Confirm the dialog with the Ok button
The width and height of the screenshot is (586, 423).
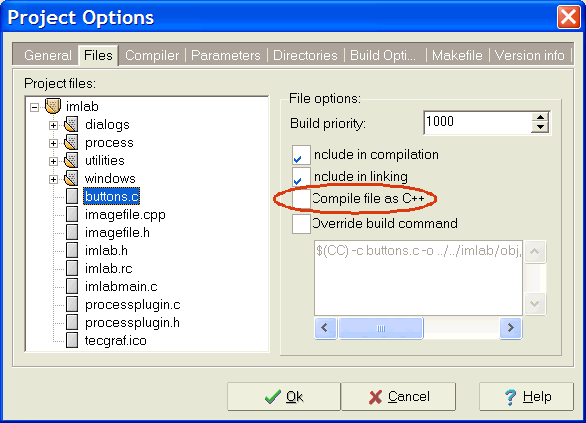[x=284, y=396]
